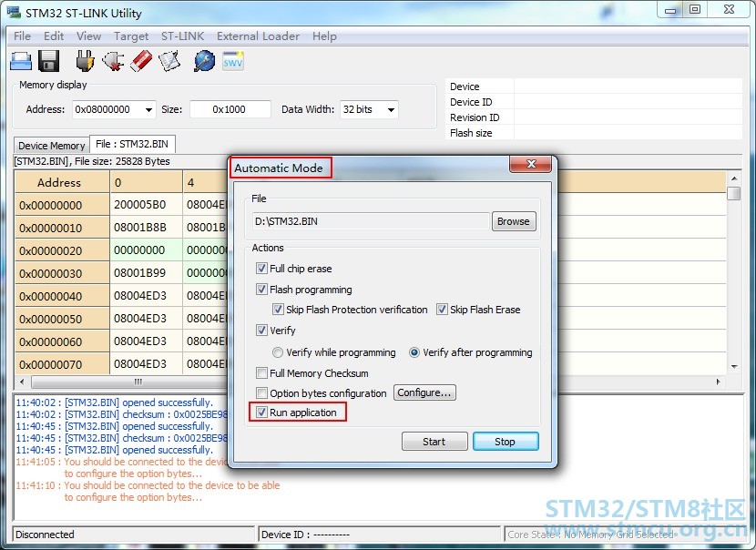Click the Browse button
The height and width of the screenshot is (550, 756).
click(x=514, y=221)
